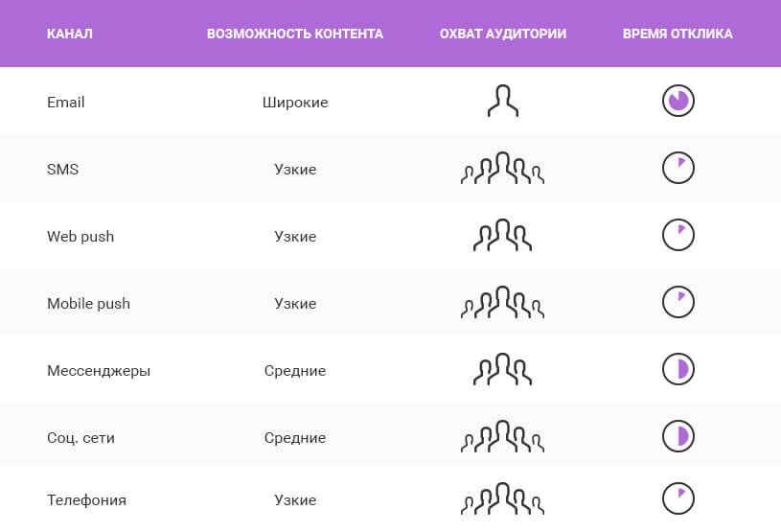The image size is (781, 532).
Task: Click the Email response time clock icon
Action: [x=678, y=101]
